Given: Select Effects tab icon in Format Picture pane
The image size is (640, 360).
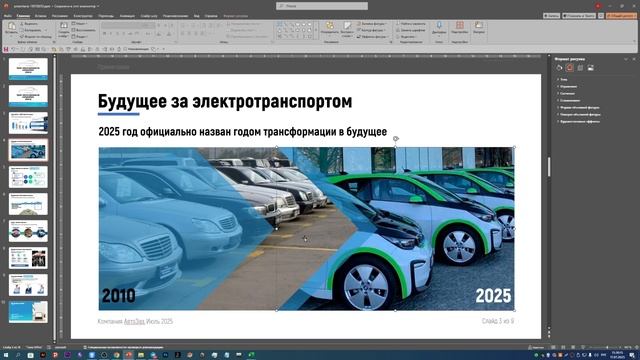Looking at the screenshot, I should tap(570, 68).
